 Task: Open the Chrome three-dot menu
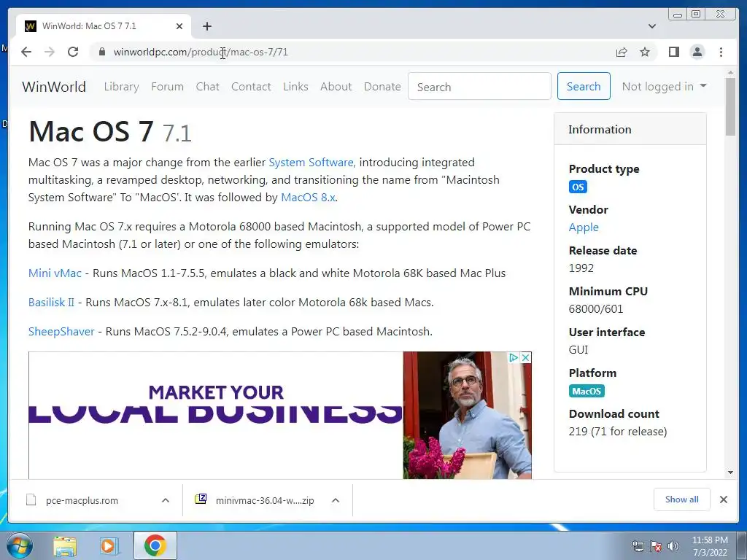721,52
